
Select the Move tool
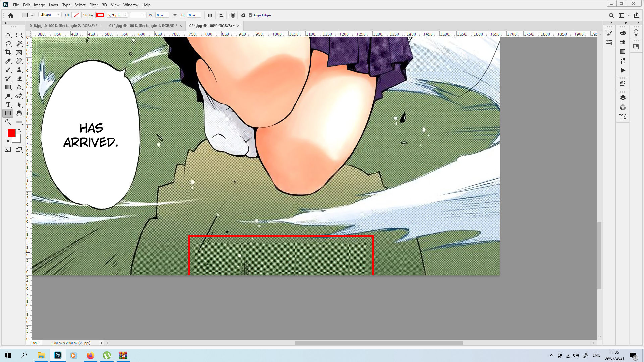[8, 35]
